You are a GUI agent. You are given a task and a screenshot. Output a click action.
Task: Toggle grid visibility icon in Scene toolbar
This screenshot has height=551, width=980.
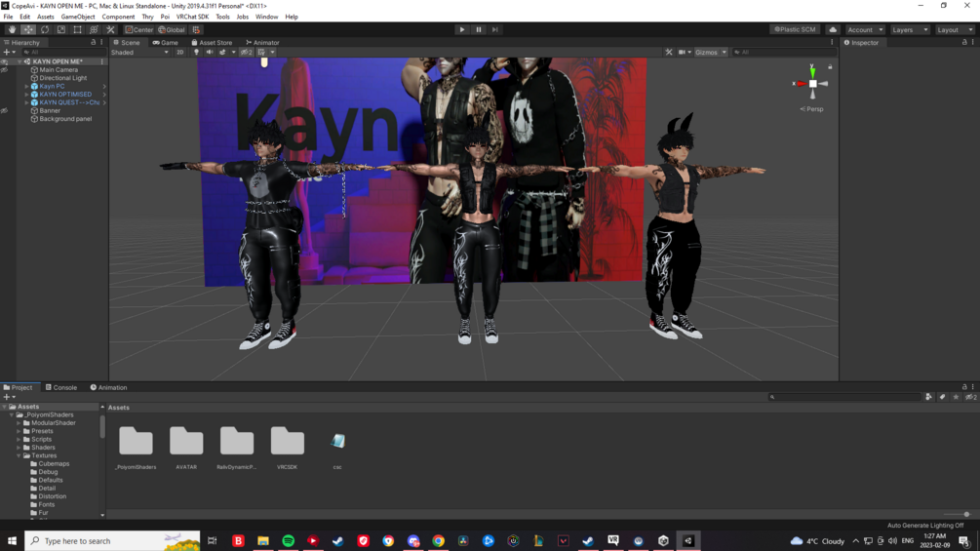click(x=262, y=53)
